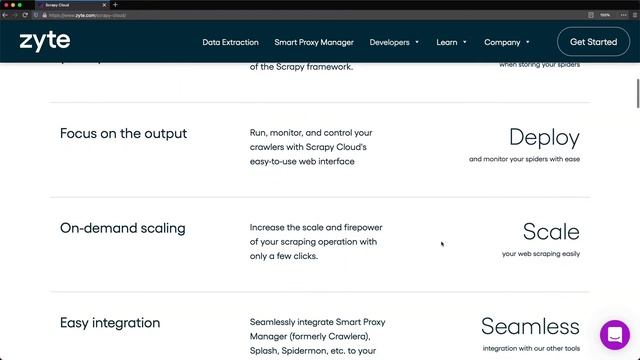Toggle reader view icon in address bar
640x360 pixels.
pyautogui.click(x=591, y=15)
